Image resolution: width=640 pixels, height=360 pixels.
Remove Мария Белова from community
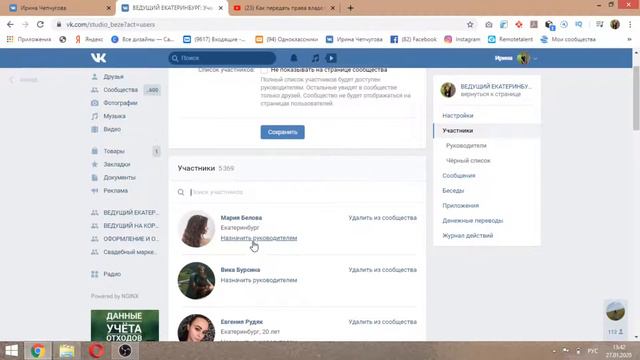click(382, 218)
